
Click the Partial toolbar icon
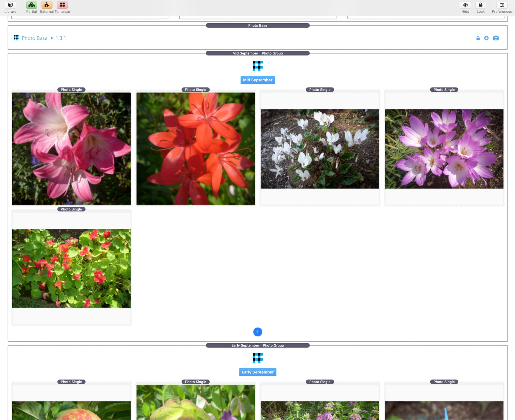tap(31, 5)
